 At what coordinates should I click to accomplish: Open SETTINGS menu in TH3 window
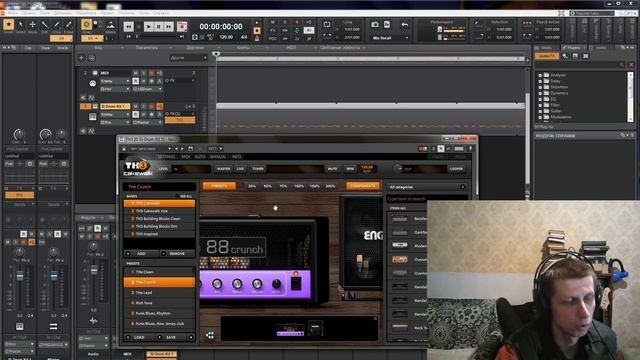166,157
